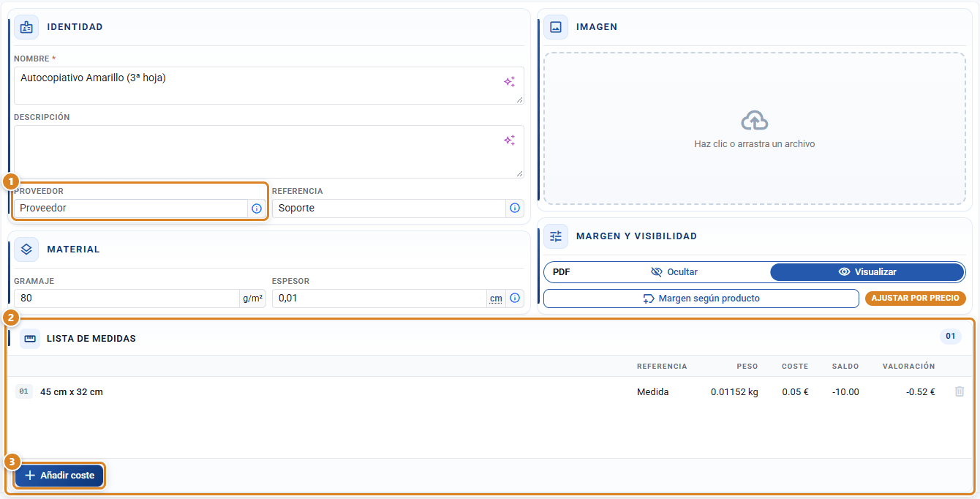Click the Proveedor input field
The image size is (980, 499).
pos(131,209)
